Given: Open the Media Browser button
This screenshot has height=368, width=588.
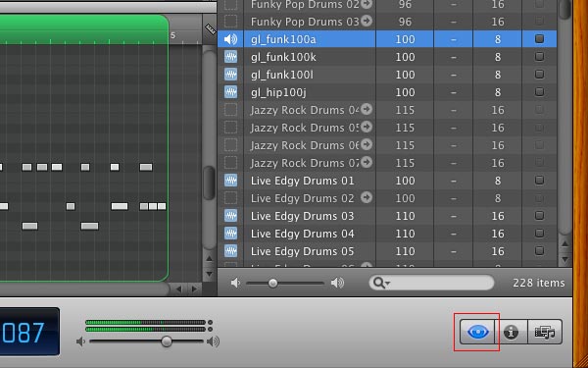Looking at the screenshot, I should click(x=545, y=332).
